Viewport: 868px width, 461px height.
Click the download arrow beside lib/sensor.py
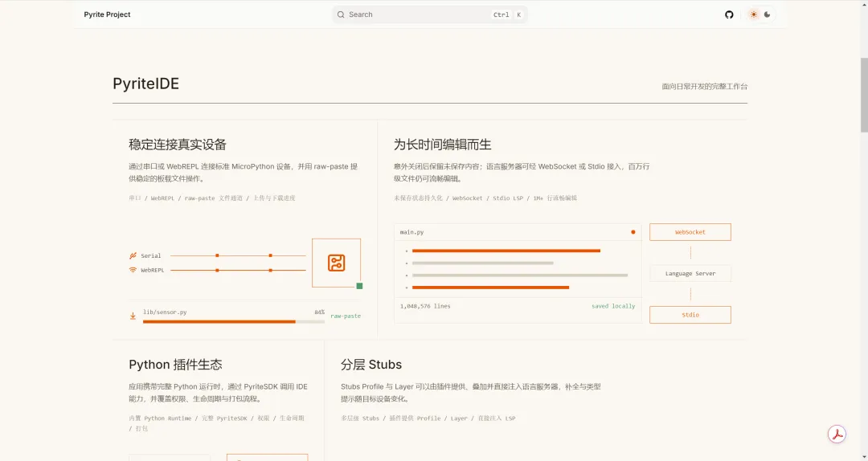(x=133, y=316)
